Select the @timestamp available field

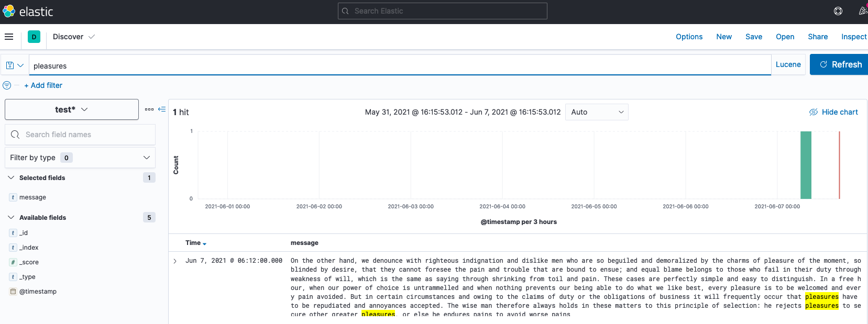[x=38, y=292]
